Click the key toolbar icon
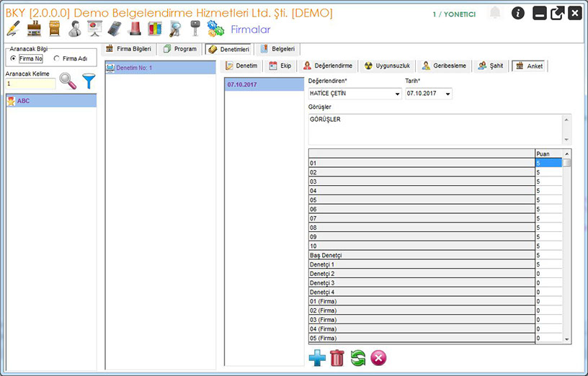The width and height of the screenshot is (588, 376). [x=195, y=29]
